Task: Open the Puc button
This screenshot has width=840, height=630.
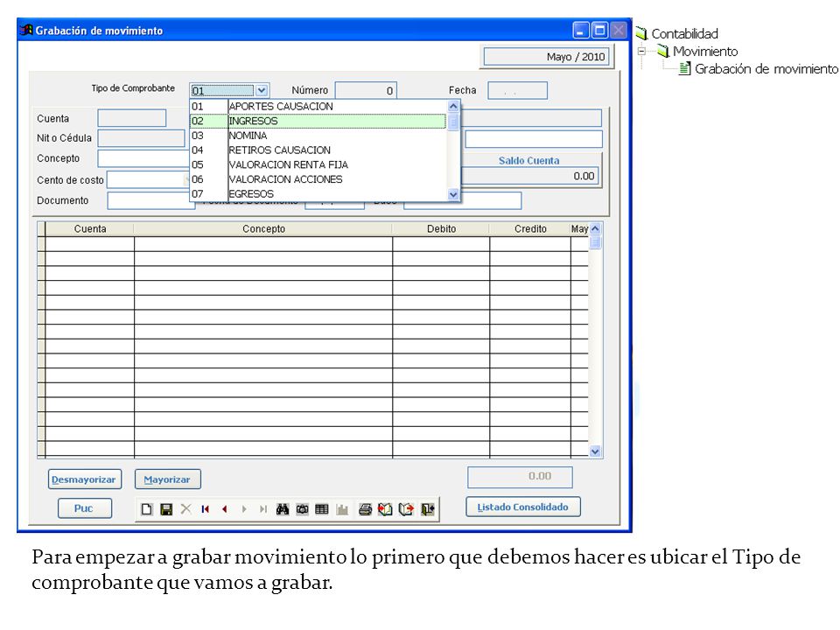Action: (x=85, y=508)
